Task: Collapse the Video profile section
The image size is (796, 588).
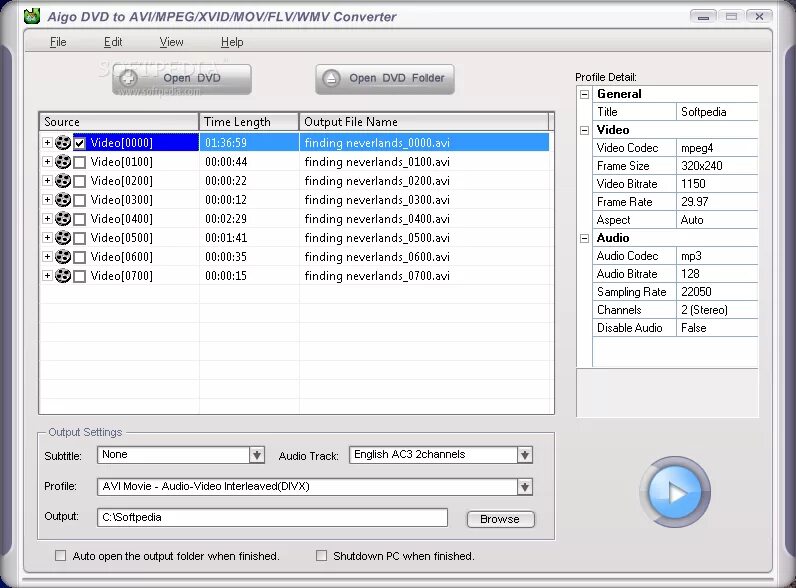Action: (584, 130)
